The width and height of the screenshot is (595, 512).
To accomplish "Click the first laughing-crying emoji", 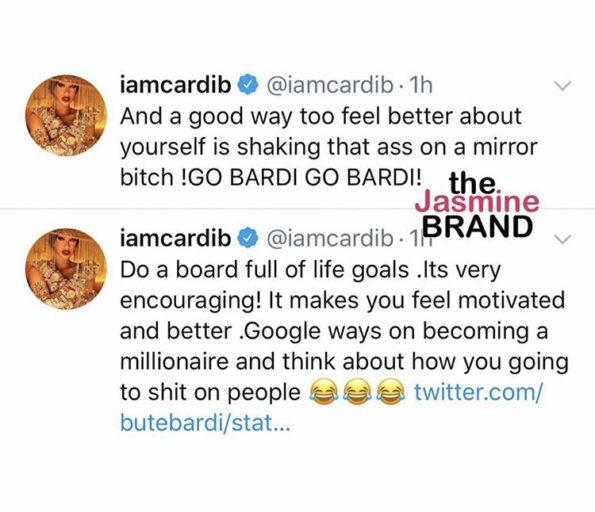I will pos(324,392).
